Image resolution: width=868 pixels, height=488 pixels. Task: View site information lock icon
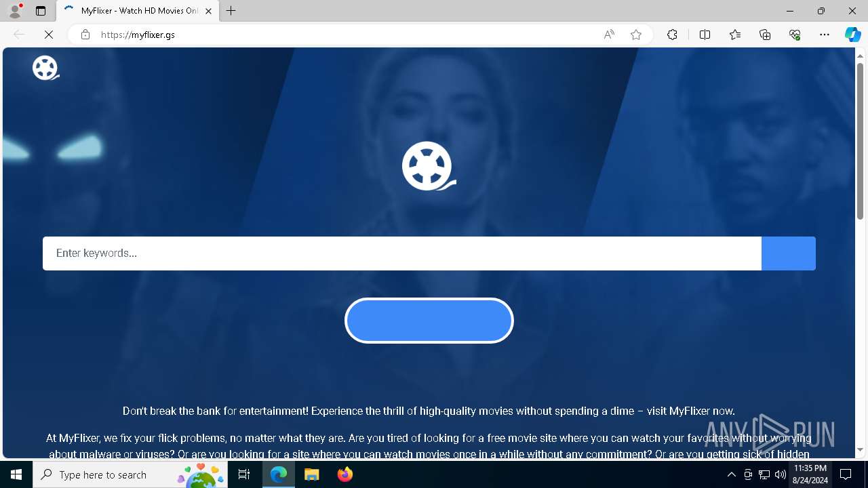[x=85, y=35]
